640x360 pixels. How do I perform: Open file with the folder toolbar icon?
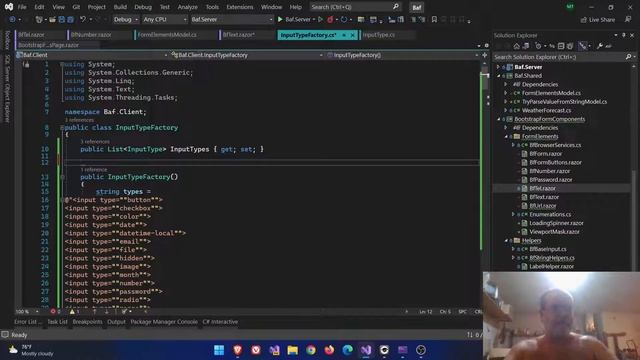(52, 19)
